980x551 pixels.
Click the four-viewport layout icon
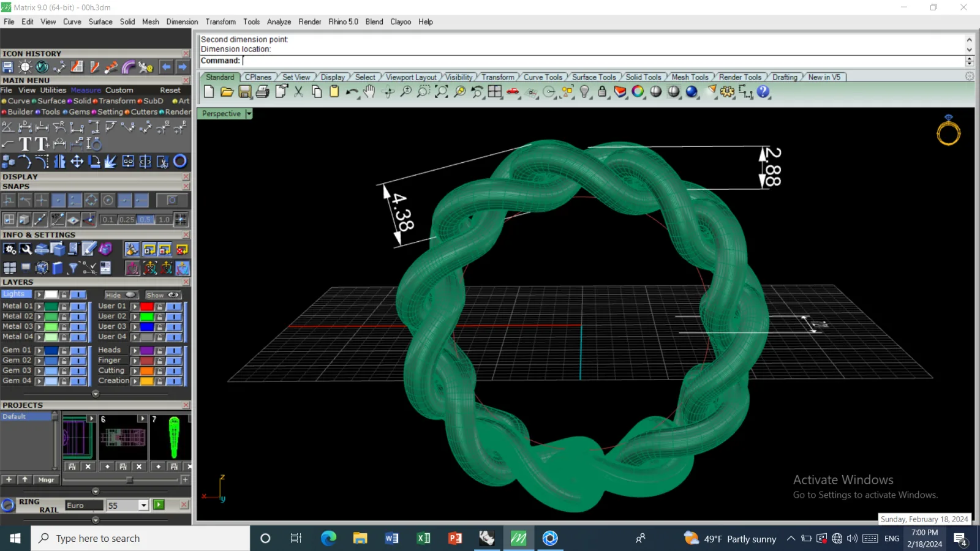point(495,92)
